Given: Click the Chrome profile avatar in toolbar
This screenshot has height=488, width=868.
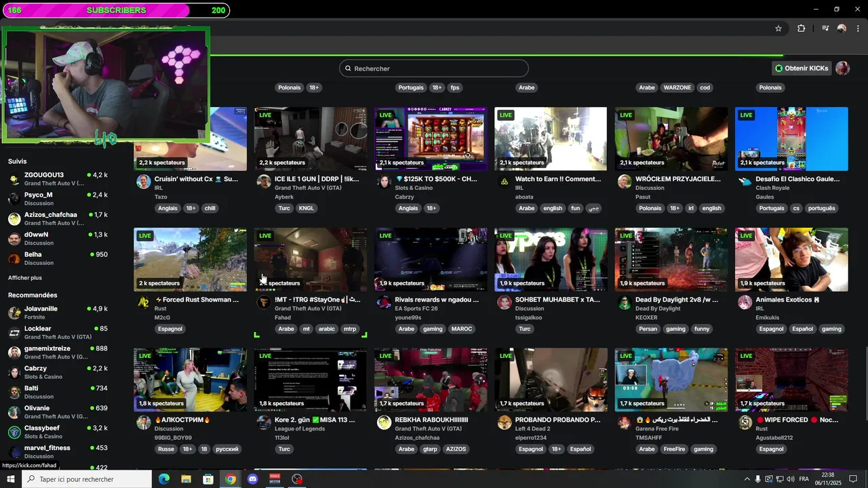Looking at the screenshot, I should [842, 28].
